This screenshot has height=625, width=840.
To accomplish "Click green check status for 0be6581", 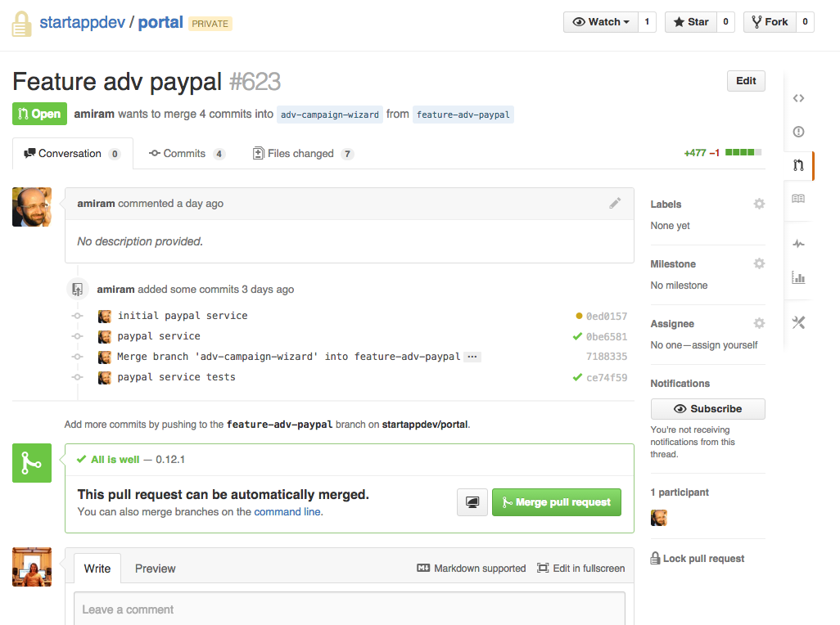I will click(x=577, y=336).
